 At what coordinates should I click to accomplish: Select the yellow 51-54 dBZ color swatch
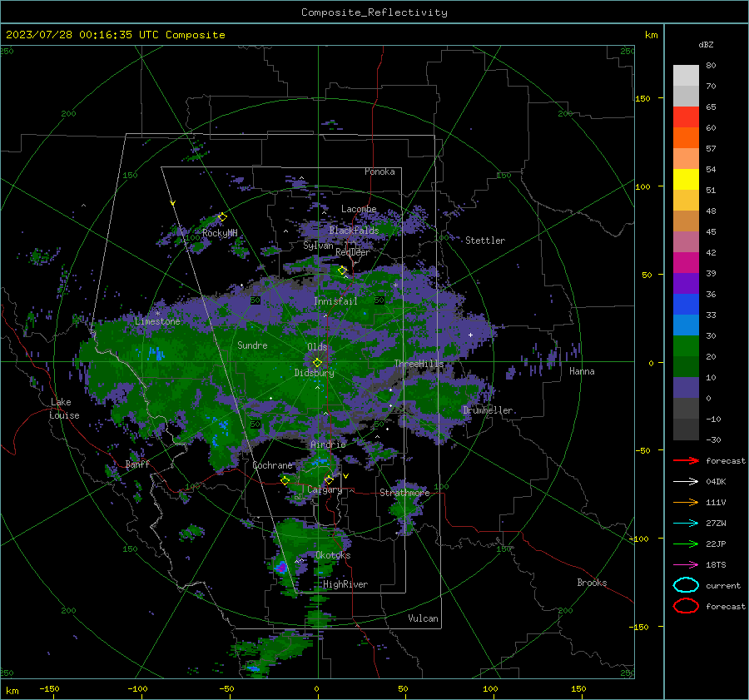click(x=686, y=180)
